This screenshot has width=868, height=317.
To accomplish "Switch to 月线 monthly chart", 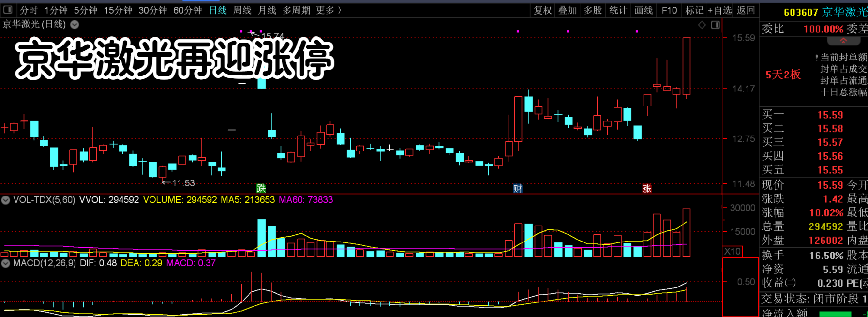I will (267, 10).
